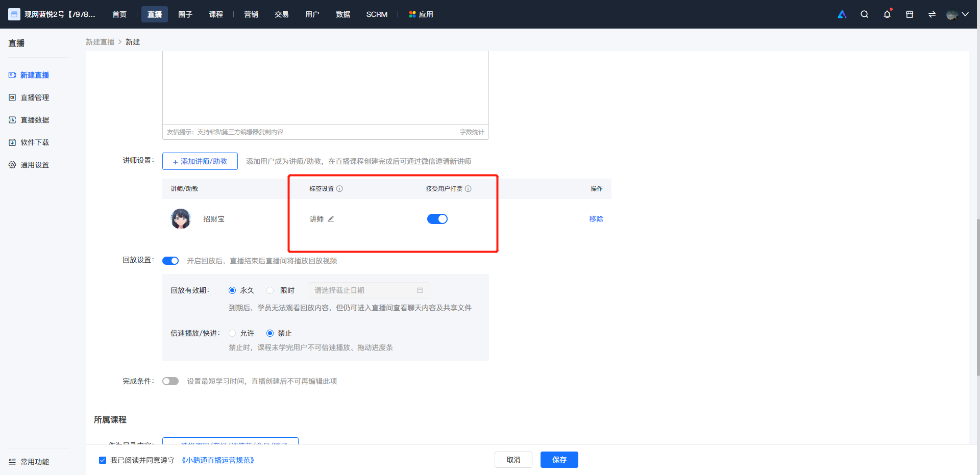
Task: Open the 直播 top menu
Action: click(155, 14)
